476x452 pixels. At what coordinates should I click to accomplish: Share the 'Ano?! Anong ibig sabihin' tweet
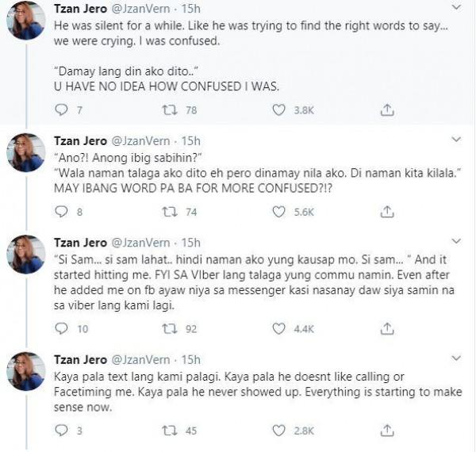click(x=387, y=212)
